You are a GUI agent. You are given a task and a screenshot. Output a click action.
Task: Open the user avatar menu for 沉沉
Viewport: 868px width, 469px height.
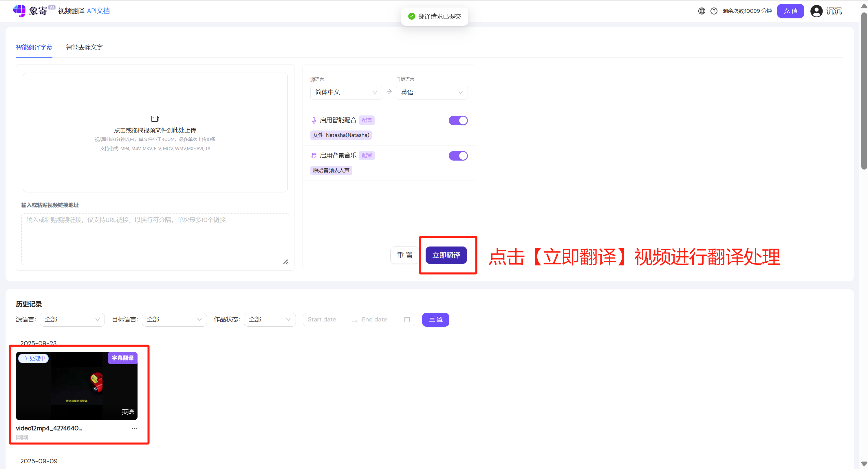click(x=817, y=11)
